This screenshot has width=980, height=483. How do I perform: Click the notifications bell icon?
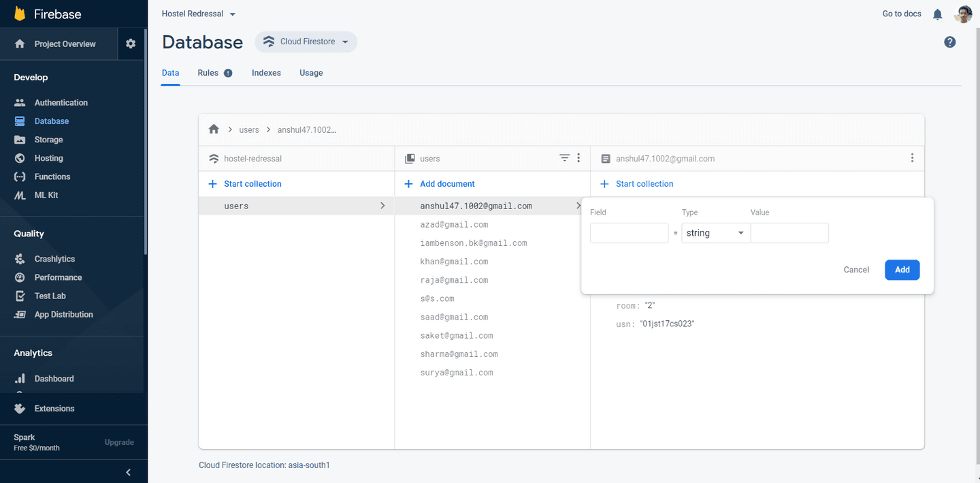[937, 14]
